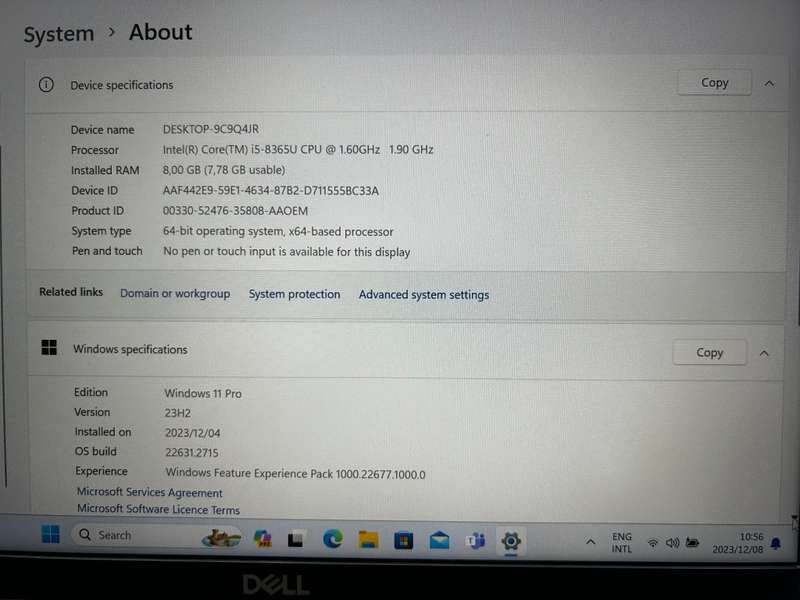
Task: Open File Explorer from taskbar
Action: click(x=368, y=540)
